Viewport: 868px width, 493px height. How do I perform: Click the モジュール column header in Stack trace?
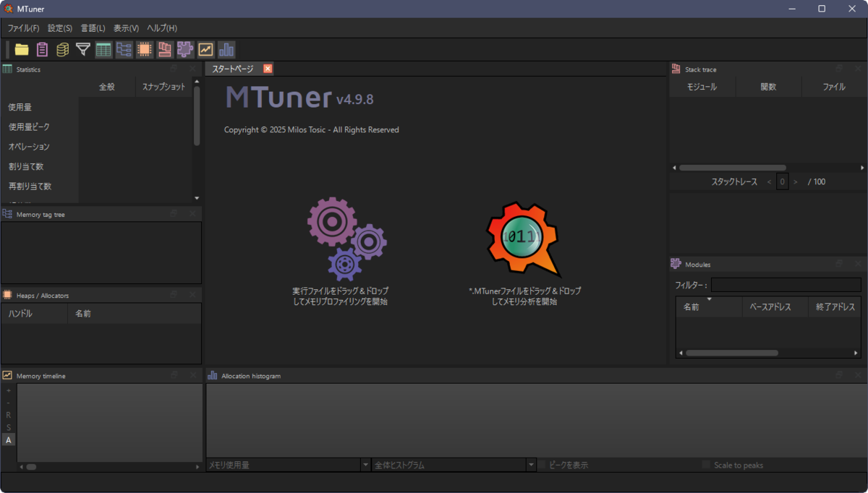(702, 87)
